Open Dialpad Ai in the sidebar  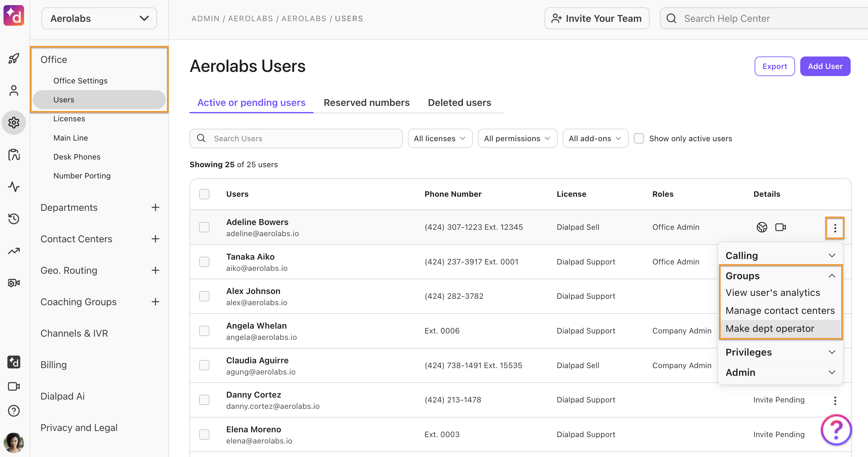(x=63, y=396)
